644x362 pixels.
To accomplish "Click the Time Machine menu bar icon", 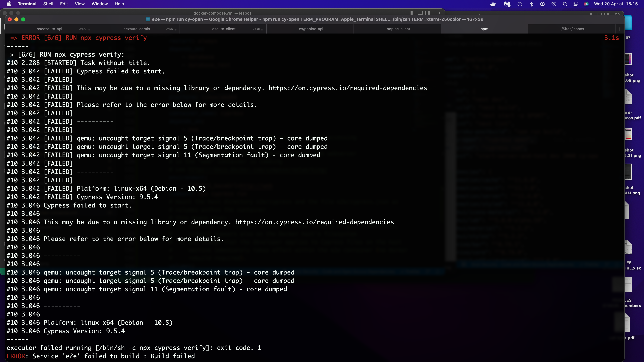I will pos(520,4).
